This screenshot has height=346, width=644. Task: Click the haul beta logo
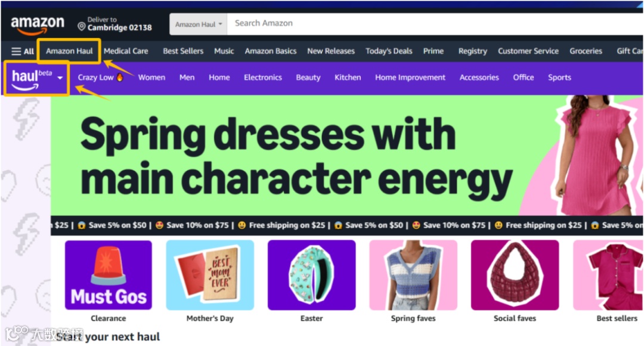coord(32,79)
